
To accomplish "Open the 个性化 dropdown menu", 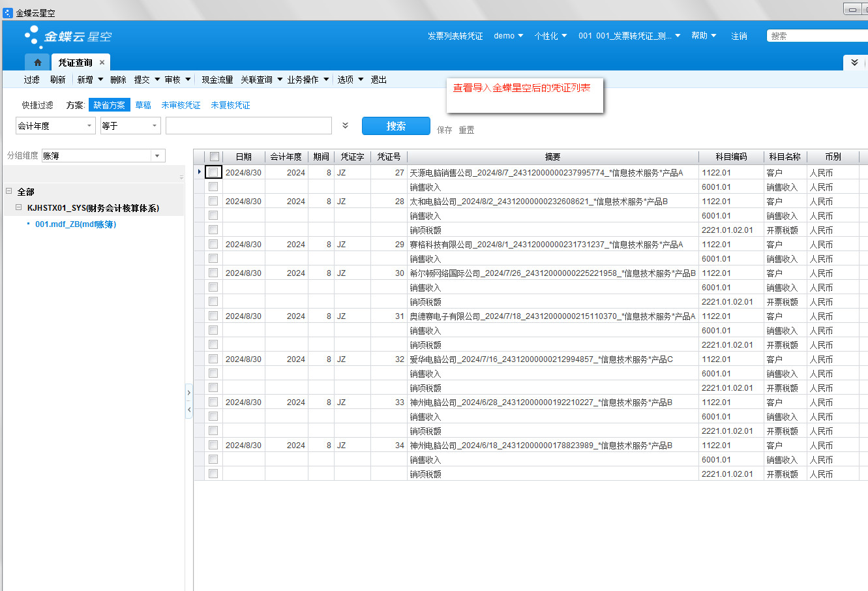I will click(550, 36).
